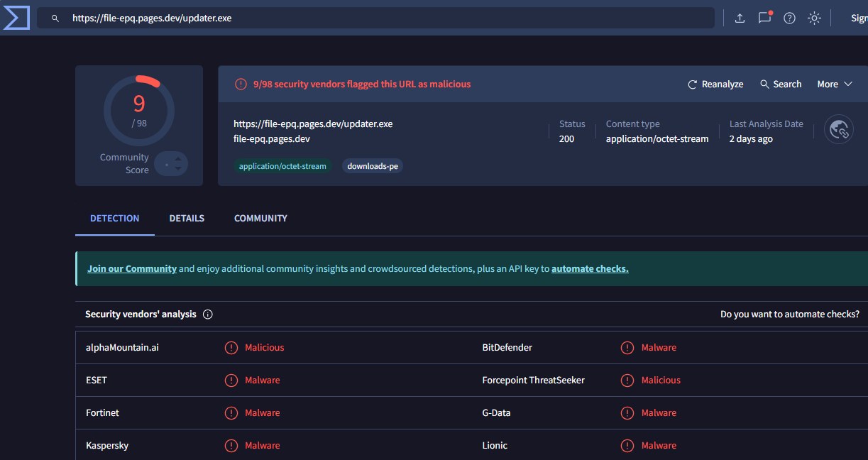Open the Join our Community link
This screenshot has width=868, height=460.
[x=132, y=269]
